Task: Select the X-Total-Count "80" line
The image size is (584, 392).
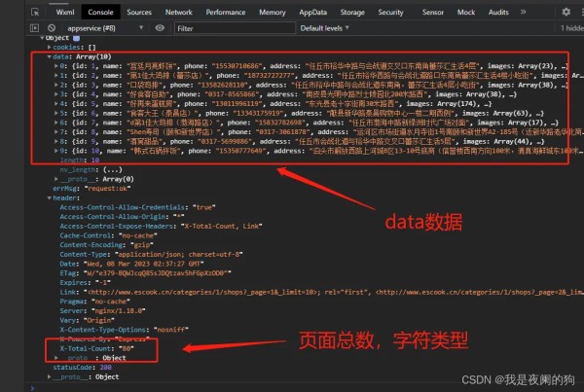Action: 96,348
